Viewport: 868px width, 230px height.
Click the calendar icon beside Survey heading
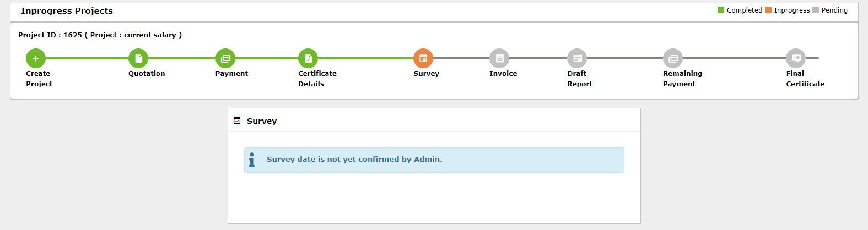(237, 121)
